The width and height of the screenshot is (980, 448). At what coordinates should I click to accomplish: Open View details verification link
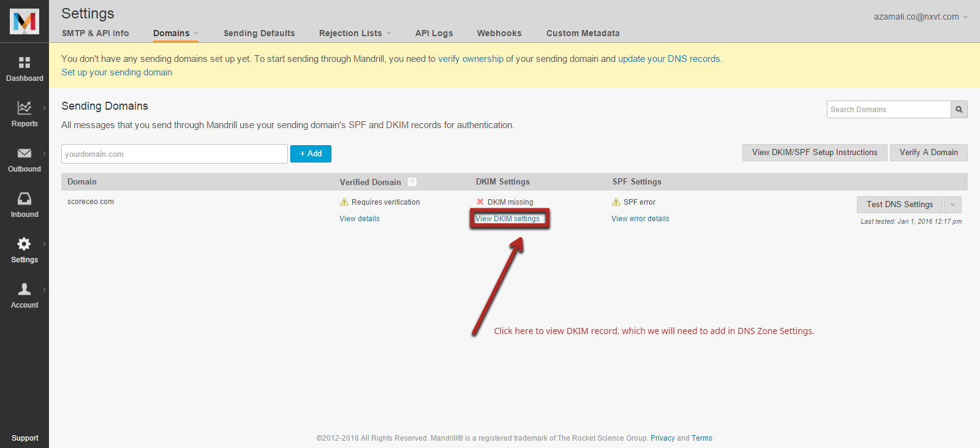tap(360, 219)
